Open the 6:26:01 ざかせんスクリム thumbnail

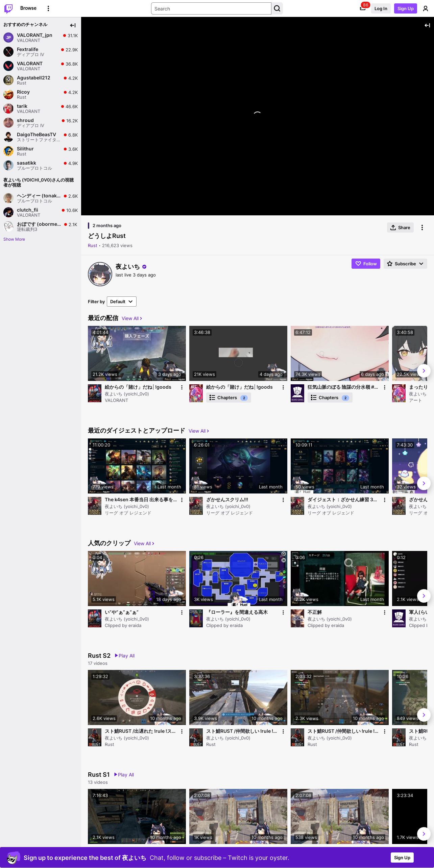coord(238,466)
